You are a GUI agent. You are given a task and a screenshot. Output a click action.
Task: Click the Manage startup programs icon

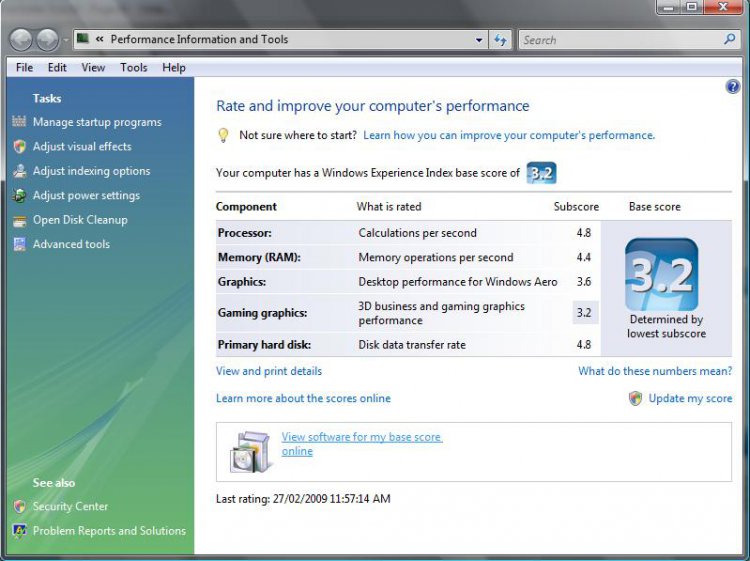(x=19, y=122)
